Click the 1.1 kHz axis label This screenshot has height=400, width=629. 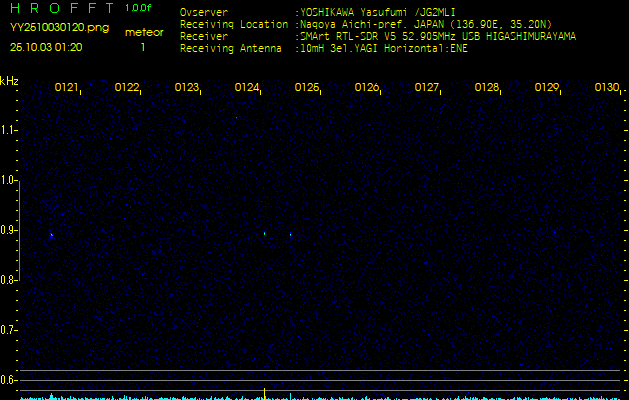pos(8,130)
